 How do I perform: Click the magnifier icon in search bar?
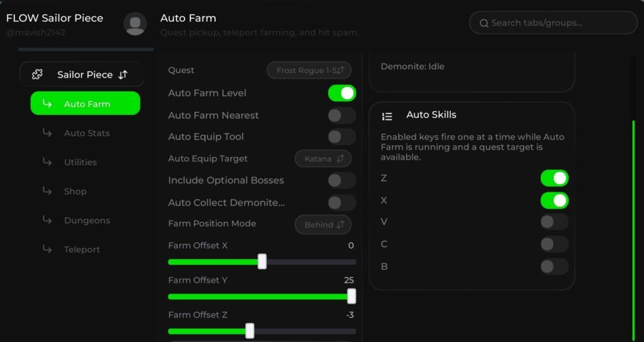coord(484,23)
